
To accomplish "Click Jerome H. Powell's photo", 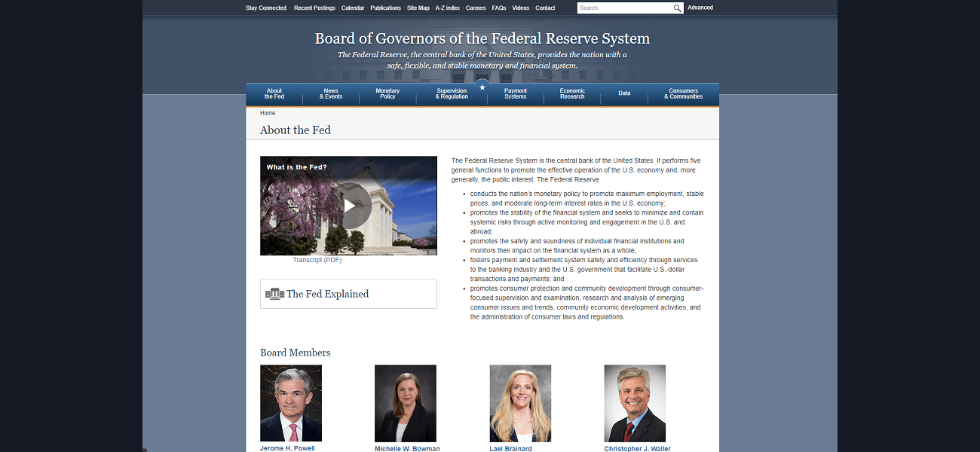I will pos(291,403).
